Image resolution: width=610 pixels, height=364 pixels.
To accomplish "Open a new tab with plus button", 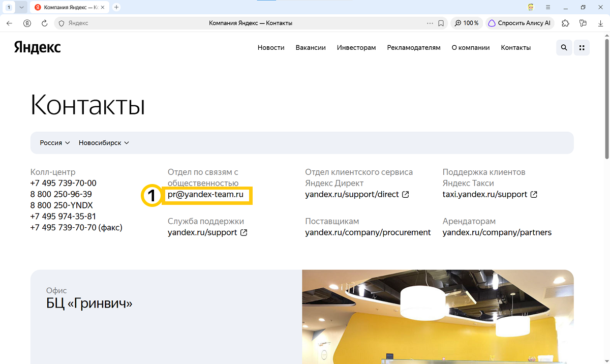I will (116, 8).
